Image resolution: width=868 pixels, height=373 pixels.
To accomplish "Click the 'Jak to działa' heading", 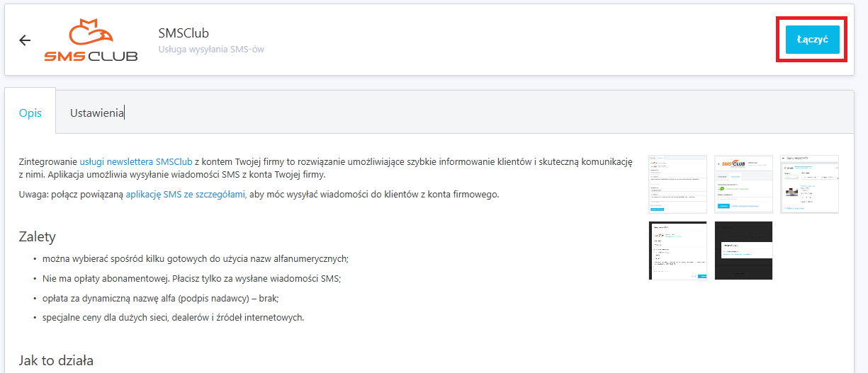I will [56, 360].
